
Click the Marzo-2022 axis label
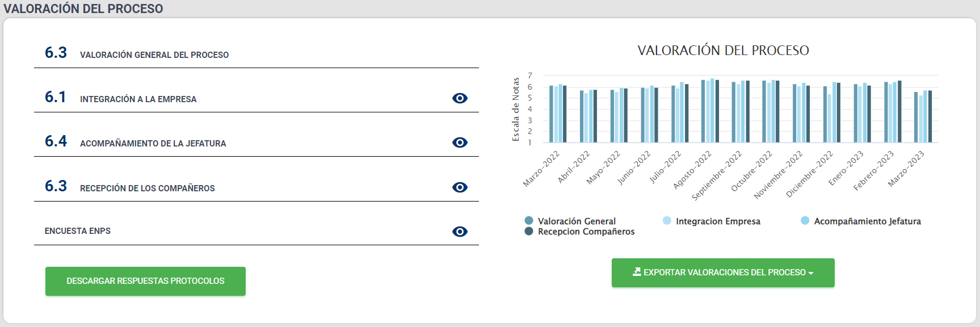541,169
